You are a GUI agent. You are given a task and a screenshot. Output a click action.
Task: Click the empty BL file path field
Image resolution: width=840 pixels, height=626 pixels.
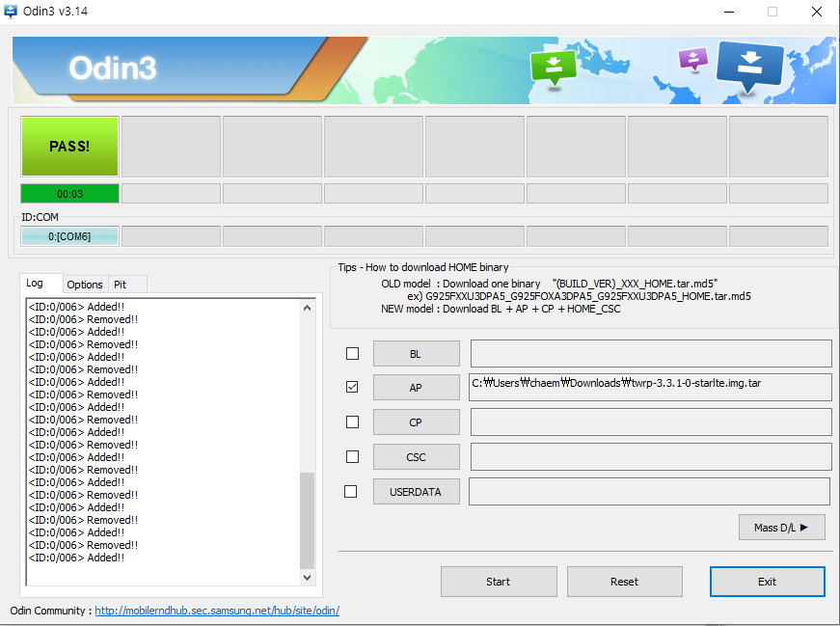tap(651, 353)
